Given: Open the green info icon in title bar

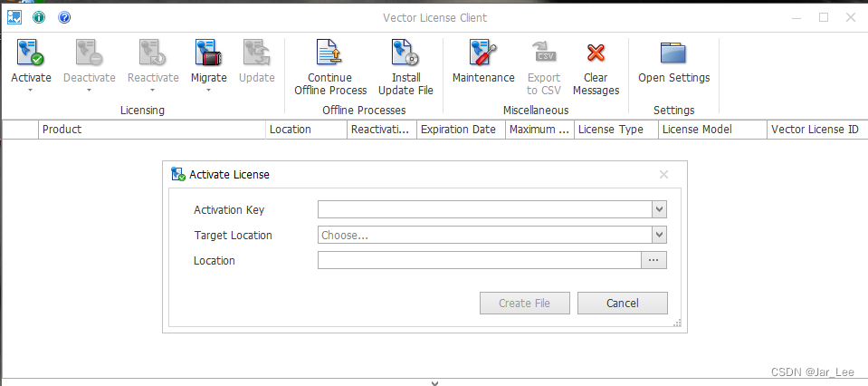Looking at the screenshot, I should (39, 18).
